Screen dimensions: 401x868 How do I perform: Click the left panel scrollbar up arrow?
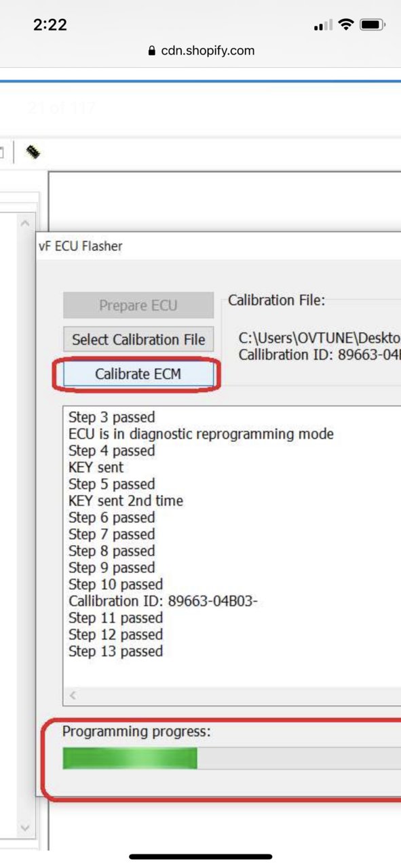click(25, 223)
